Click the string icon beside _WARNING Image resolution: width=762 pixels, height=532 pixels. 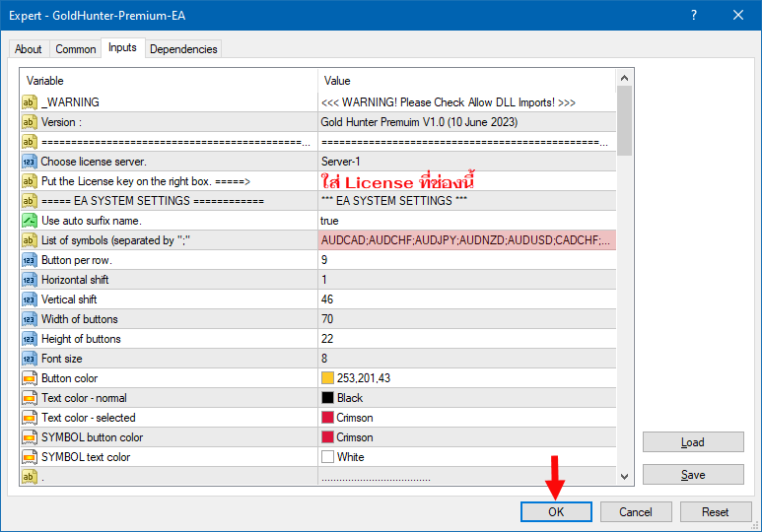pyautogui.click(x=30, y=102)
